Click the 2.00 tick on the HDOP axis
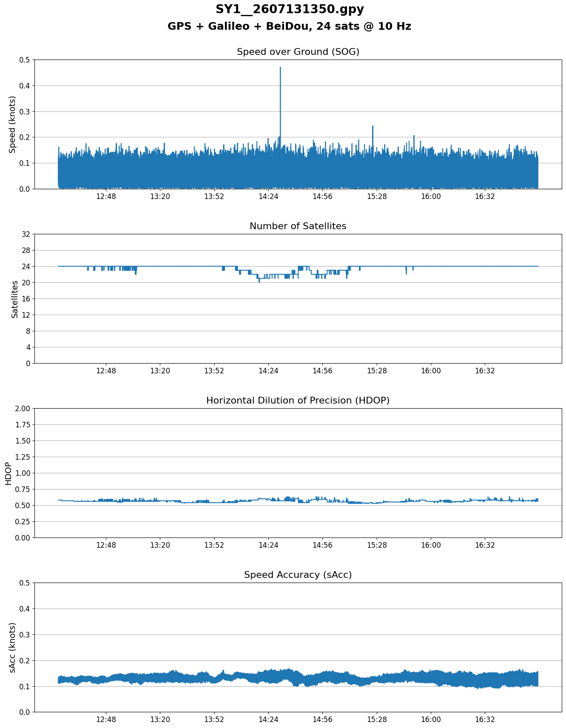Viewport: 566px width, 728px height. pyautogui.click(x=23, y=409)
